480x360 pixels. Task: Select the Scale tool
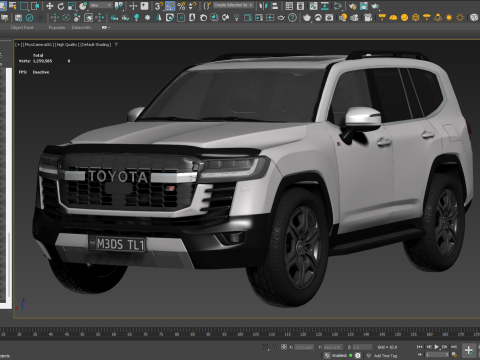pos(72,6)
